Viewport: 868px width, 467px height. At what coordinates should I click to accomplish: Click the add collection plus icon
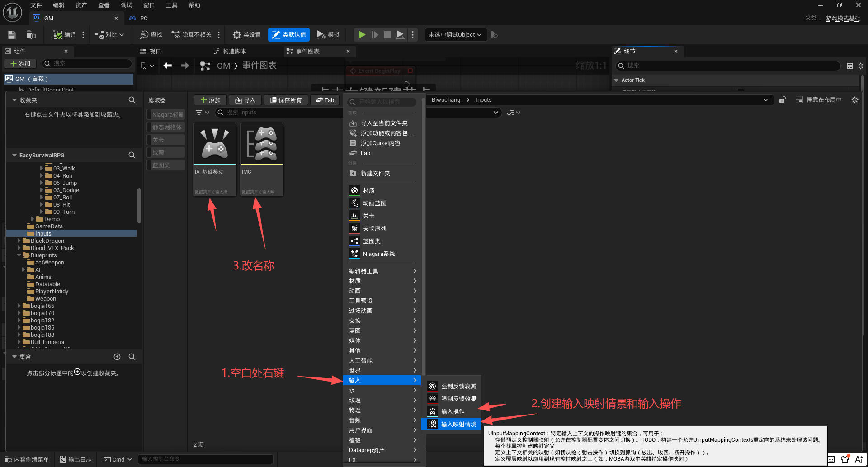point(117,357)
